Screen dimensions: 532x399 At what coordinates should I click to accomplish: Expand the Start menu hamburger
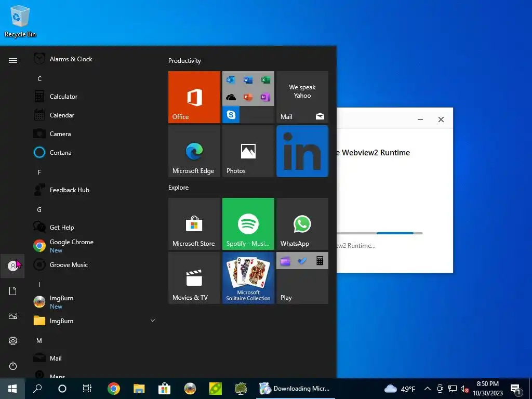tap(13, 60)
